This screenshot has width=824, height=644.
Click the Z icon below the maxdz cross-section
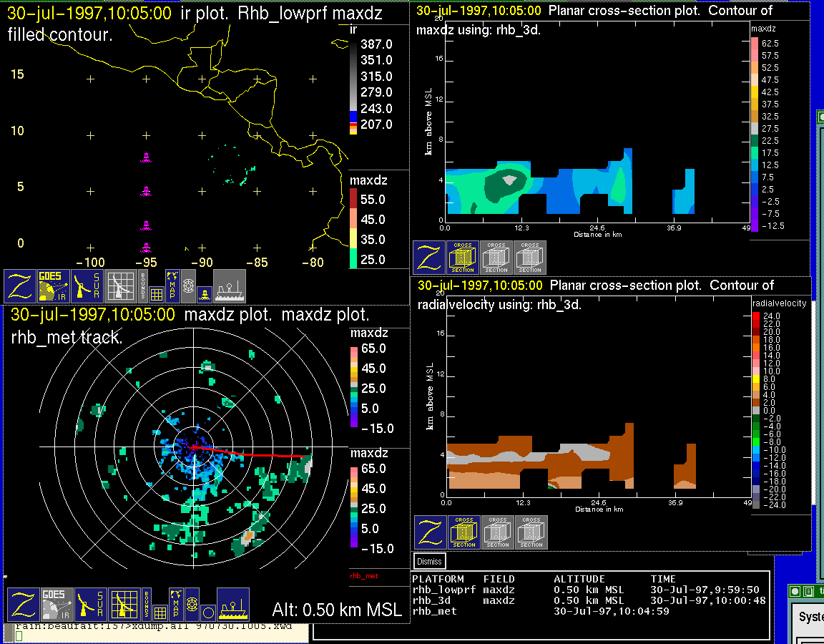click(x=429, y=258)
